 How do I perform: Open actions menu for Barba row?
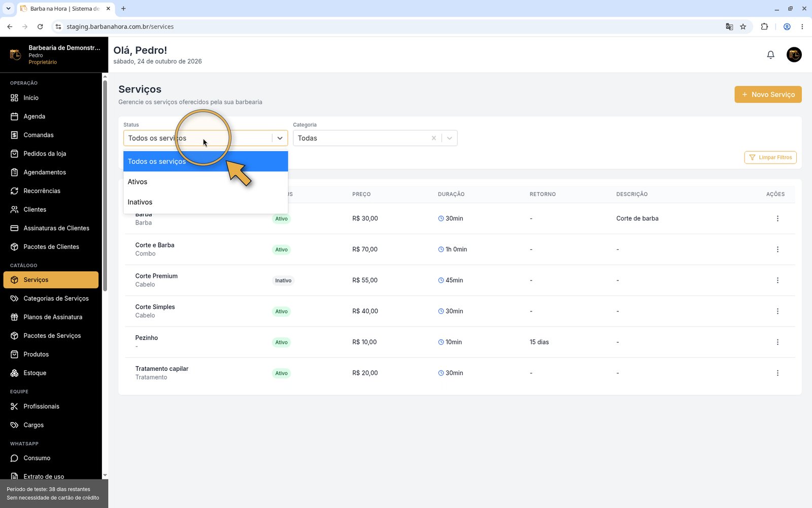777,218
